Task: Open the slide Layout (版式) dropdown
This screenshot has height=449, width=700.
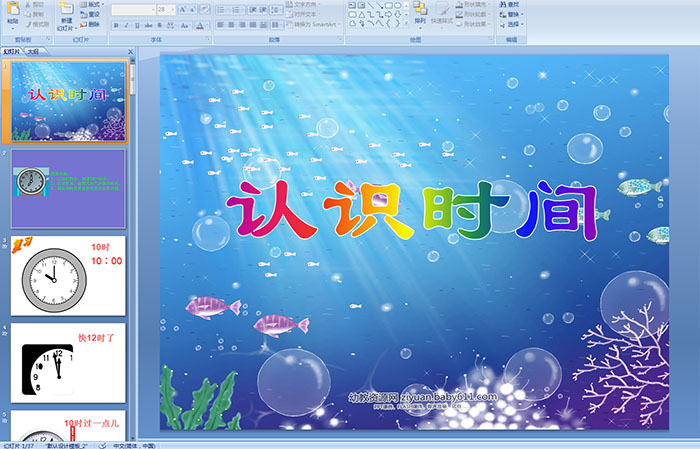Action: (x=92, y=4)
